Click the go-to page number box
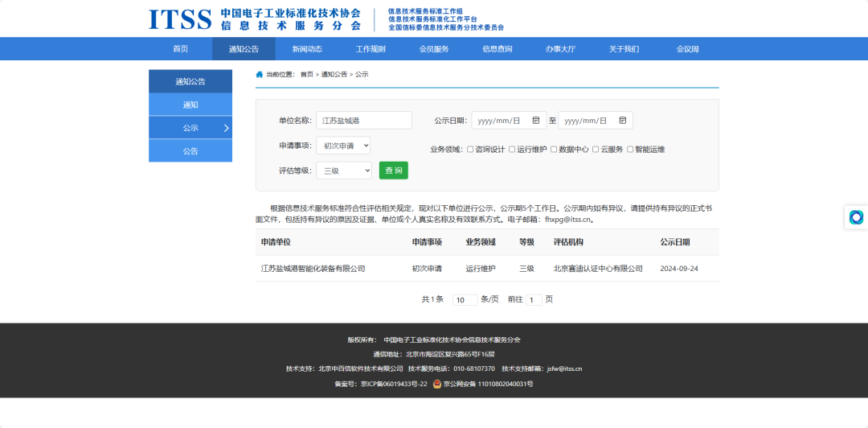 (534, 299)
